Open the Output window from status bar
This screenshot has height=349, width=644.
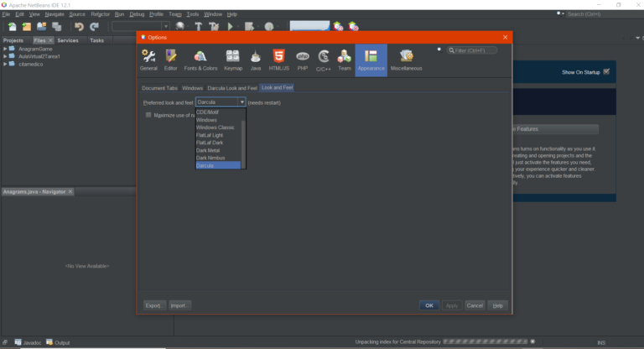(58, 342)
